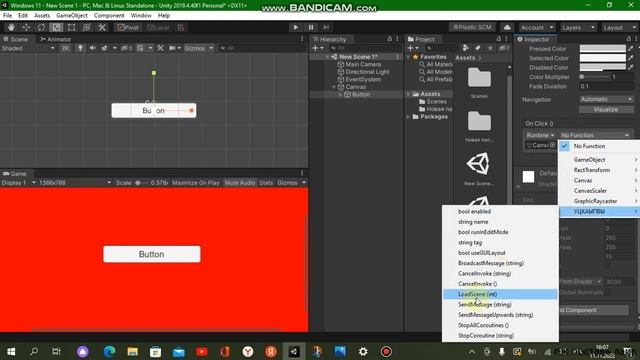This screenshot has width=640, height=360.
Task: Open Account dropdown
Action: coord(536,27)
